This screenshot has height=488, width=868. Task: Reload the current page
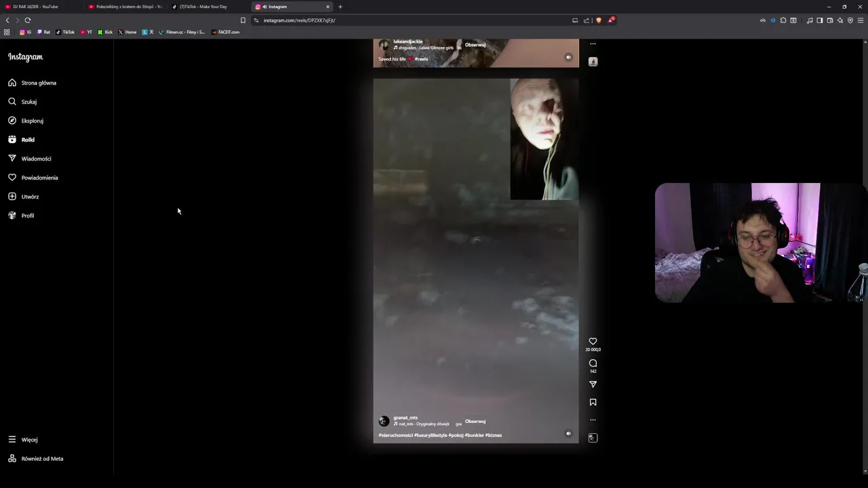point(27,20)
